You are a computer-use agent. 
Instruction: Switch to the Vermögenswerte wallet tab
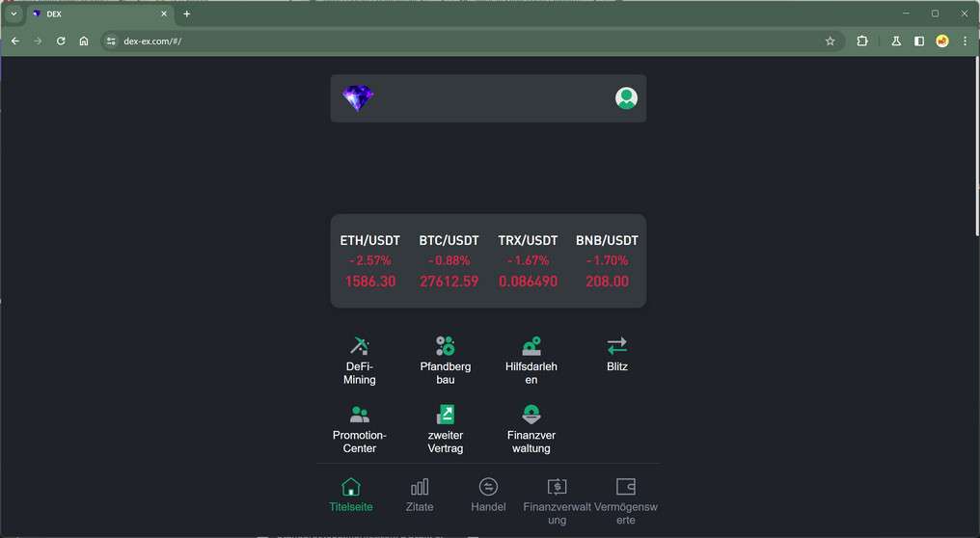click(626, 501)
